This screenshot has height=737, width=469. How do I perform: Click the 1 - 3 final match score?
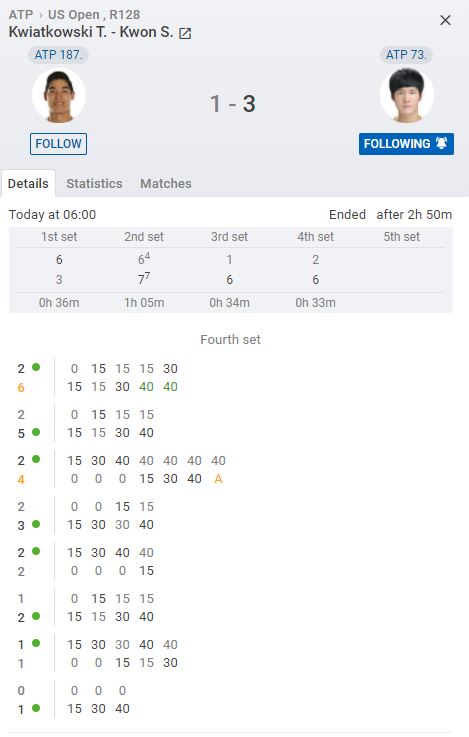point(233,104)
